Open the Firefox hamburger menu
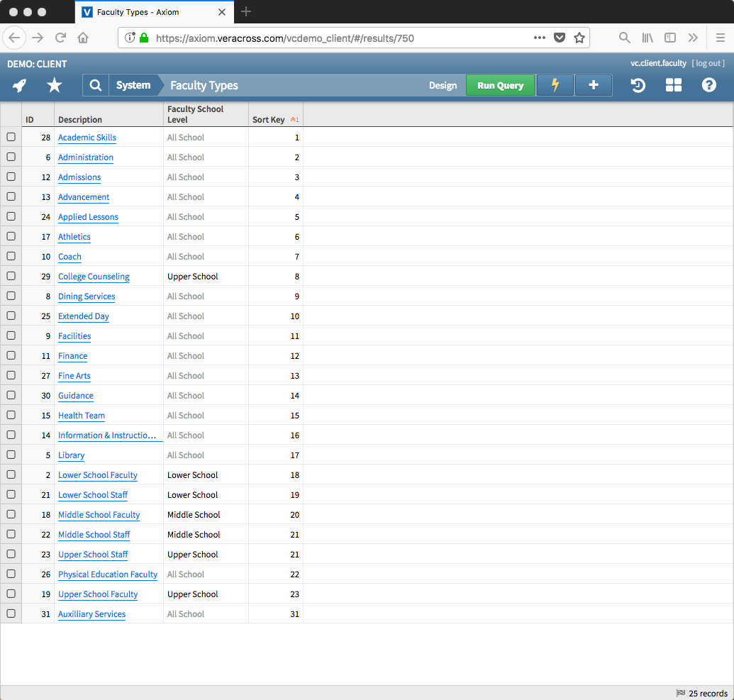Image resolution: width=734 pixels, height=700 pixels. coord(720,38)
